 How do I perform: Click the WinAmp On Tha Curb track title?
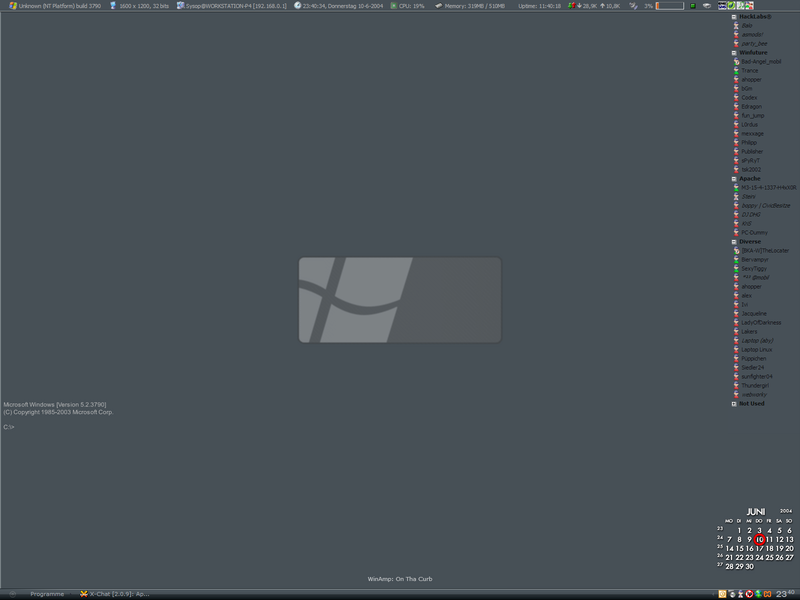tap(400, 579)
